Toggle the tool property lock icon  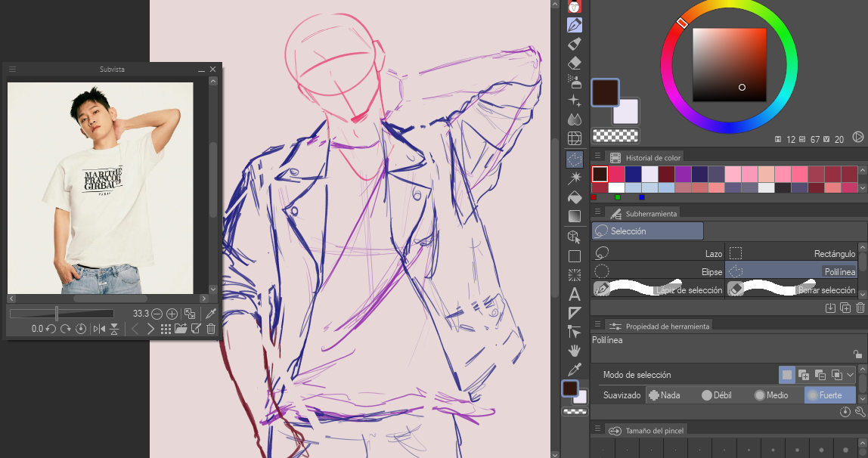[857, 354]
